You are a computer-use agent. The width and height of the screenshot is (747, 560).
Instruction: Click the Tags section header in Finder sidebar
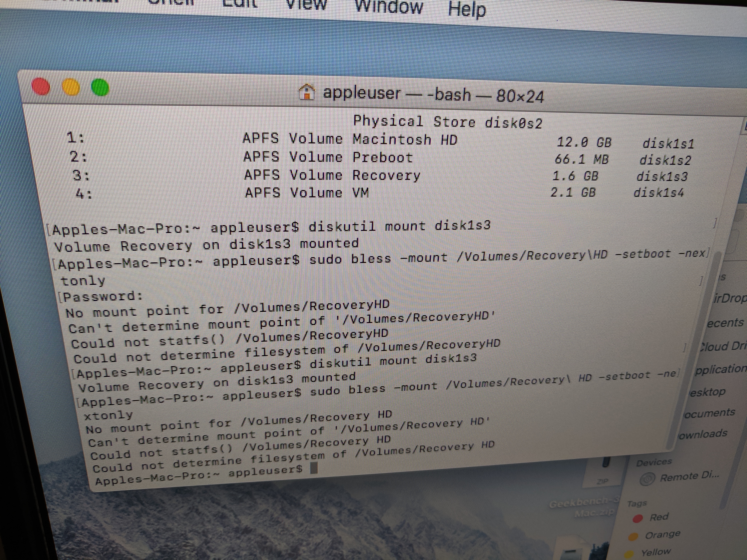637,504
